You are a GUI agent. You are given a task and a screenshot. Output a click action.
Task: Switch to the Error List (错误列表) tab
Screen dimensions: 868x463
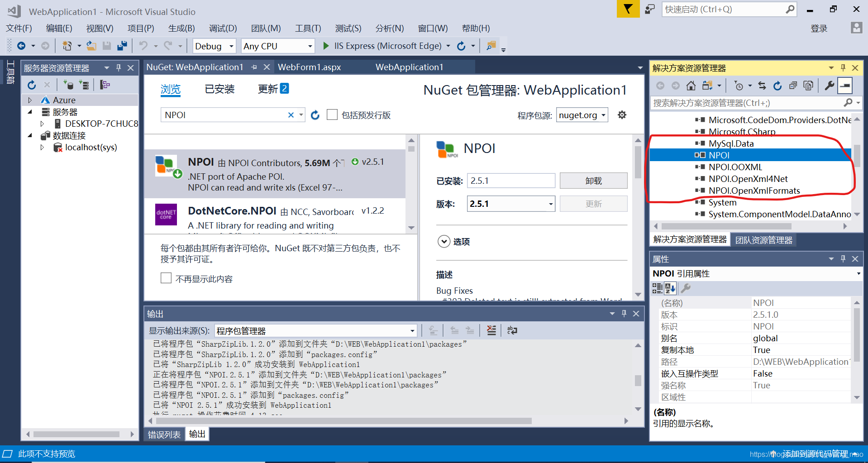click(164, 434)
